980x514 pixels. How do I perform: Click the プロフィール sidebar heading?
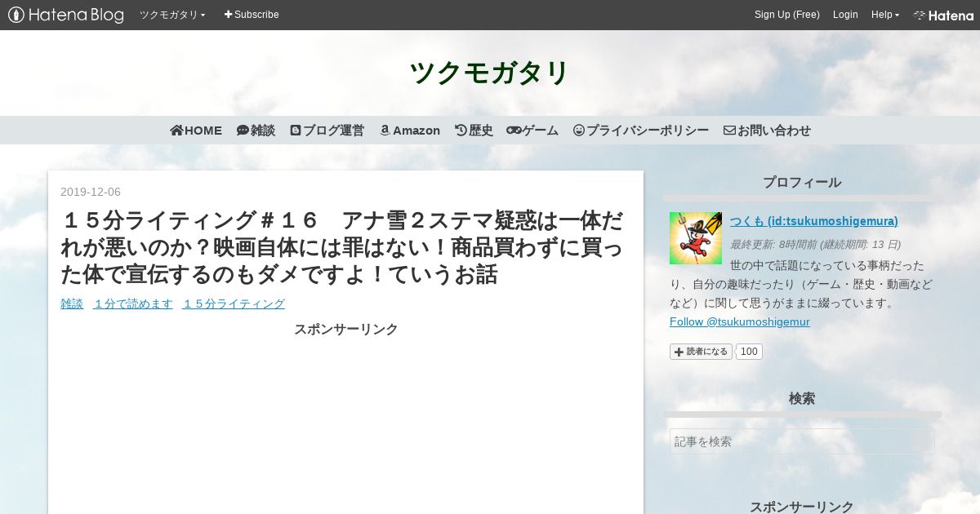802,182
